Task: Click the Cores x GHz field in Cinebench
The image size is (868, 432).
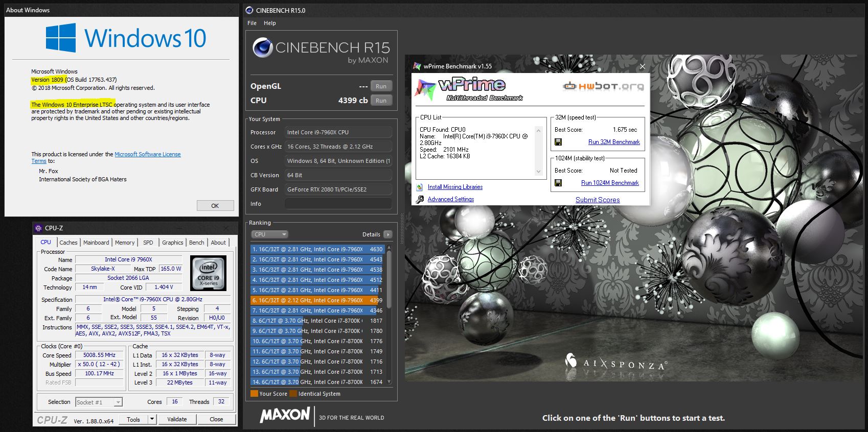Action: pos(338,147)
